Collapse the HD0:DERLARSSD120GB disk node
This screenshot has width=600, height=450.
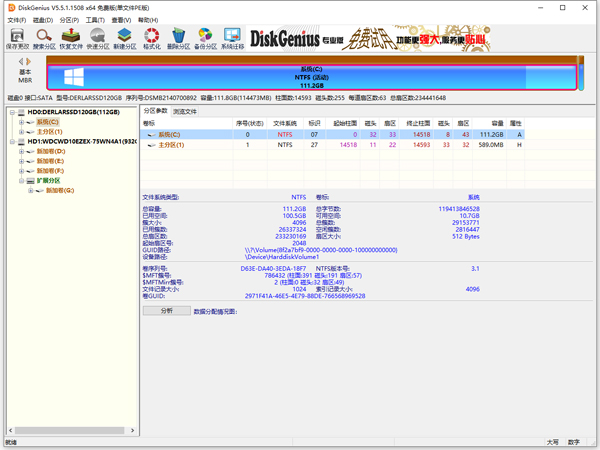12,112
